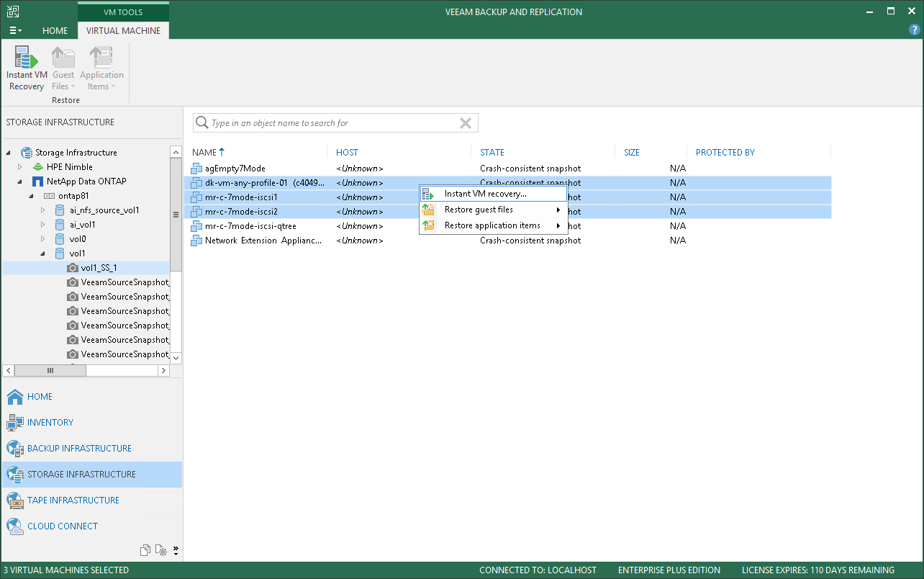This screenshot has width=924, height=579.
Task: Click tree scroll-up arrow
Action: coord(176,152)
